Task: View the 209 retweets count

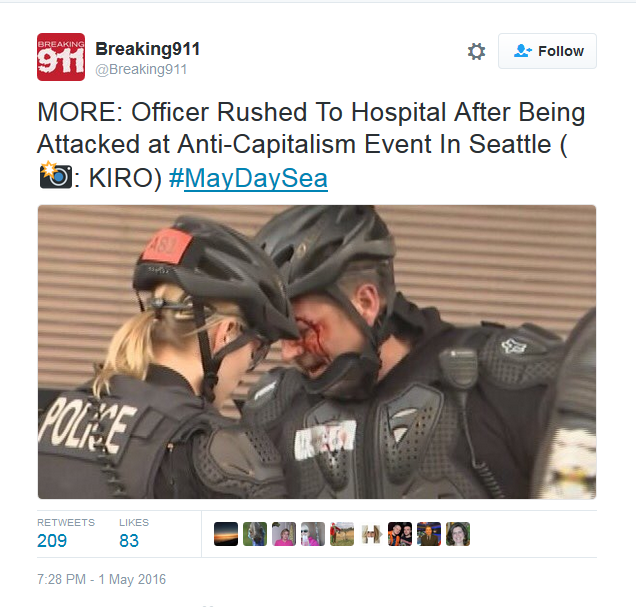Action: [52, 540]
